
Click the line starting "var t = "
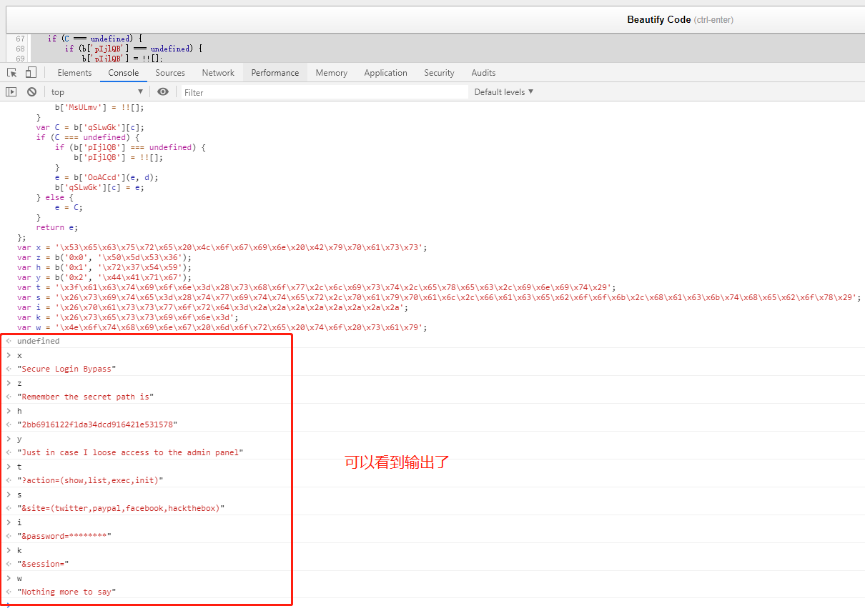point(316,287)
